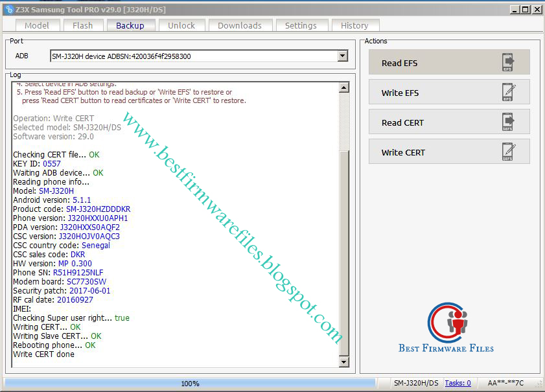Image resolution: width=545 pixels, height=392 pixels.
Task: Click RF cal date 20160927
Action: coord(75,299)
